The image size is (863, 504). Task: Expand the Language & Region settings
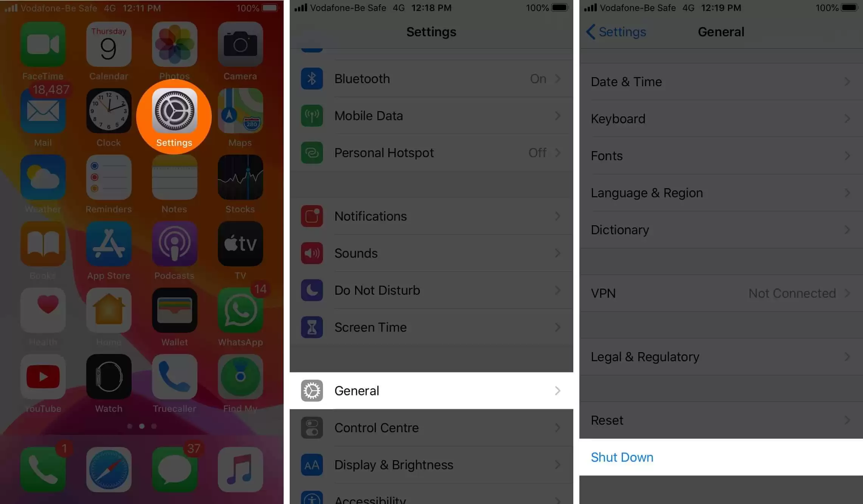click(718, 193)
